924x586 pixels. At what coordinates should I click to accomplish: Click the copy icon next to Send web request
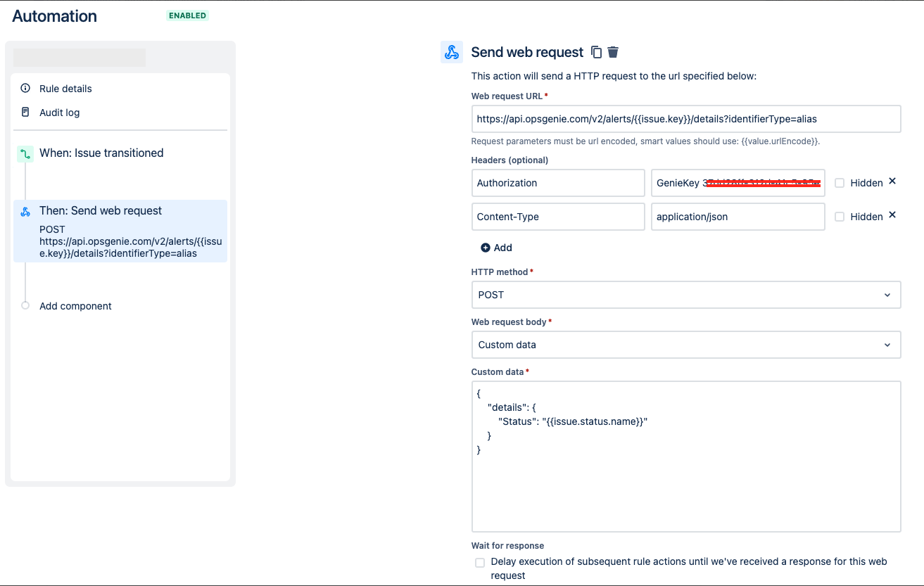click(x=596, y=52)
